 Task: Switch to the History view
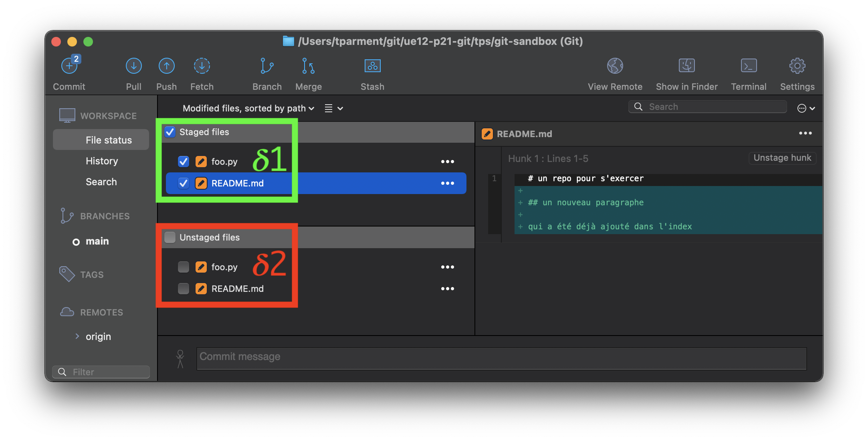click(x=102, y=161)
